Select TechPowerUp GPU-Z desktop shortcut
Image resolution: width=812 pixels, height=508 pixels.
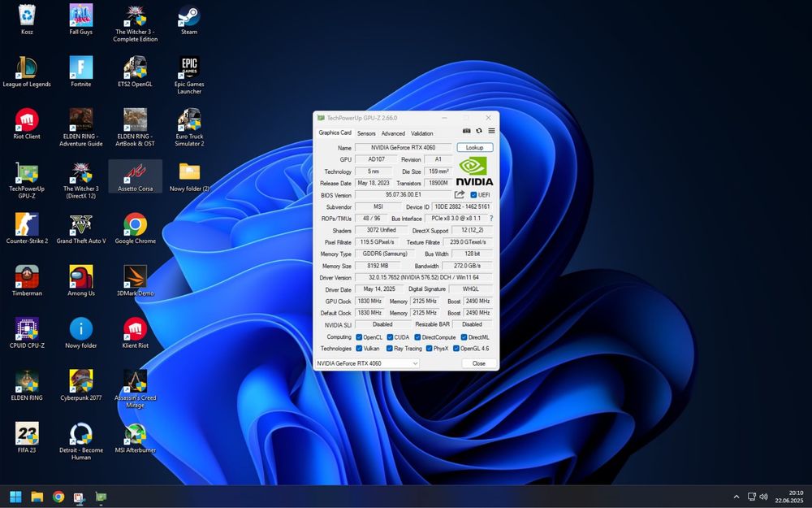point(27,180)
